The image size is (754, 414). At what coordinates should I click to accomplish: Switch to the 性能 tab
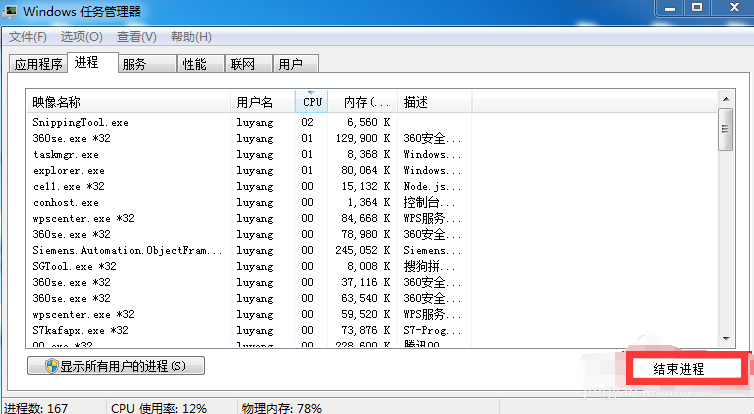pyautogui.click(x=194, y=65)
